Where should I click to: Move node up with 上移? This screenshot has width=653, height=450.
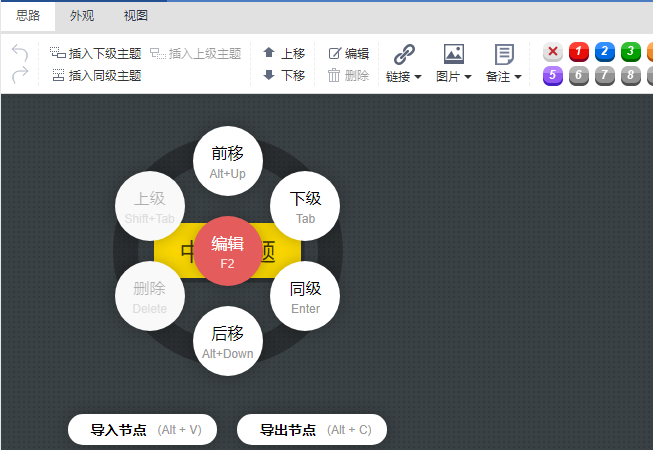click(284, 53)
